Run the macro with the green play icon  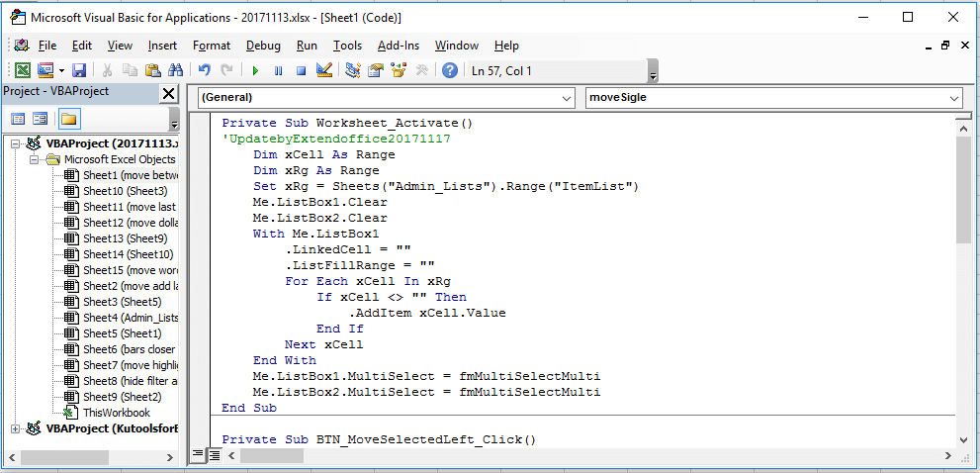(x=255, y=70)
